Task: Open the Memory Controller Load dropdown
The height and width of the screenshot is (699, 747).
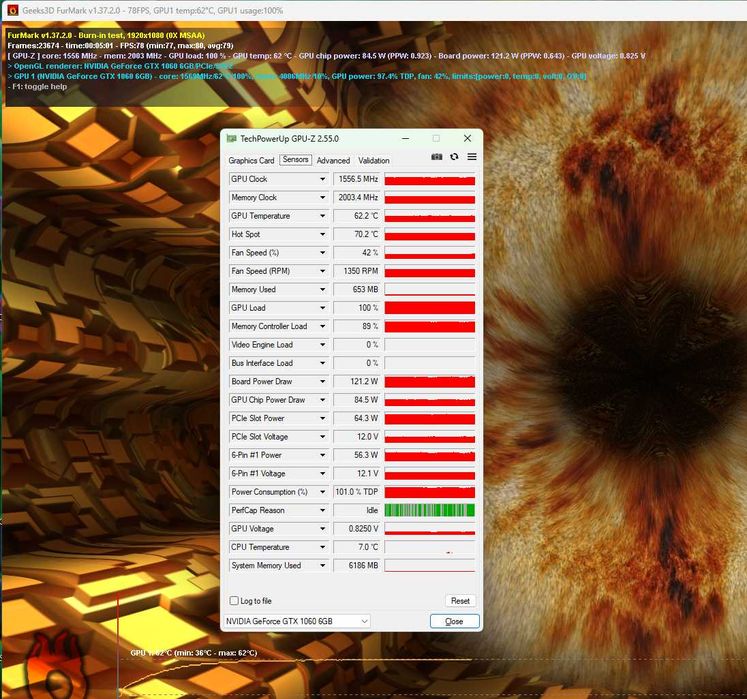Action: point(323,326)
